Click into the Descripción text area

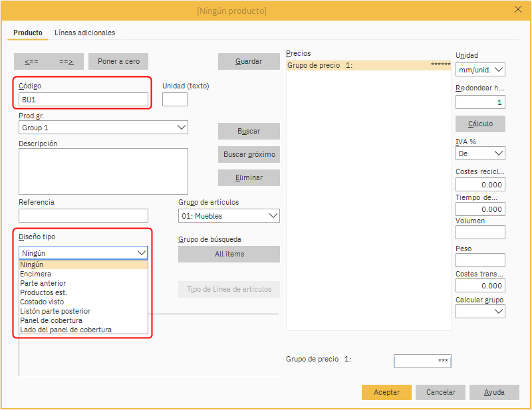(103, 171)
